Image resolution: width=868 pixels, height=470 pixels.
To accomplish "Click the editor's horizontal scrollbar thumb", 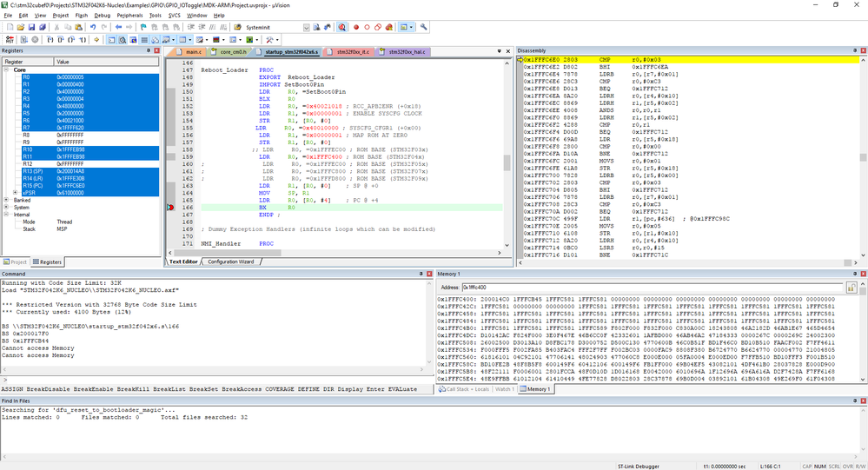I will [x=228, y=253].
